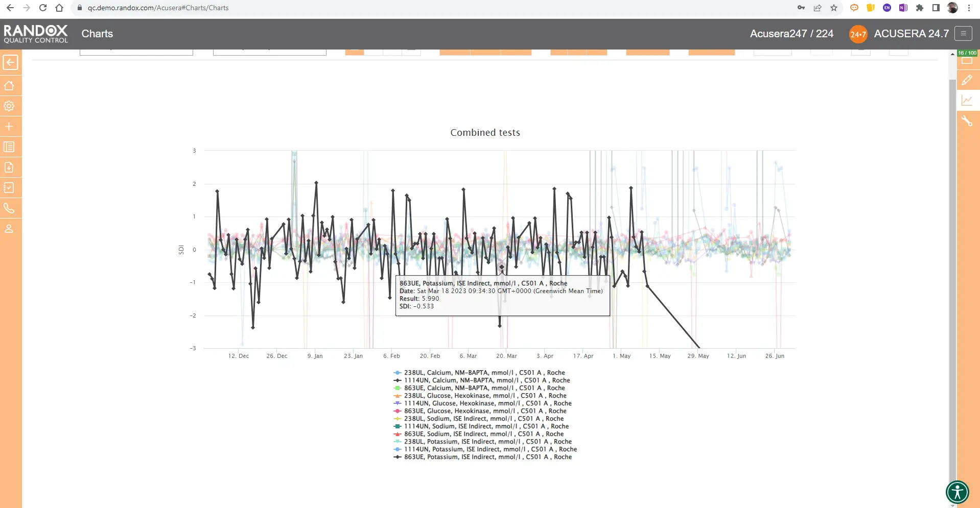Image resolution: width=980 pixels, height=508 pixels.
Task: Open the line chart icon on right panel
Action: (967, 101)
